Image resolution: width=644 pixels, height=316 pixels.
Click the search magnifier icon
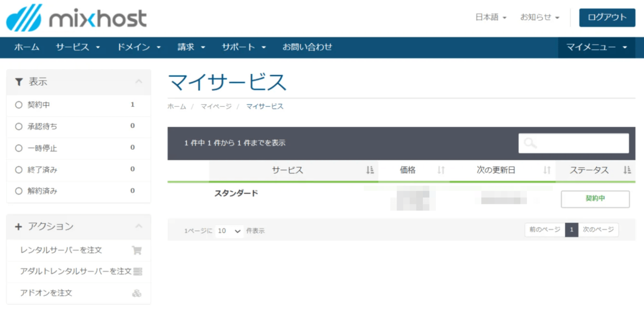point(530,143)
